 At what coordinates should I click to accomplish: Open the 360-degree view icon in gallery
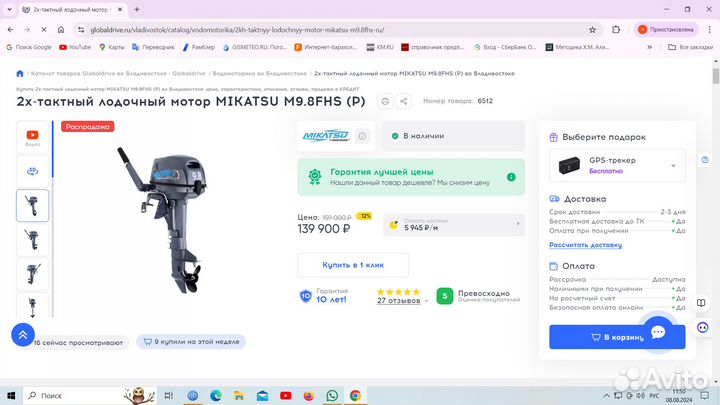33,171
